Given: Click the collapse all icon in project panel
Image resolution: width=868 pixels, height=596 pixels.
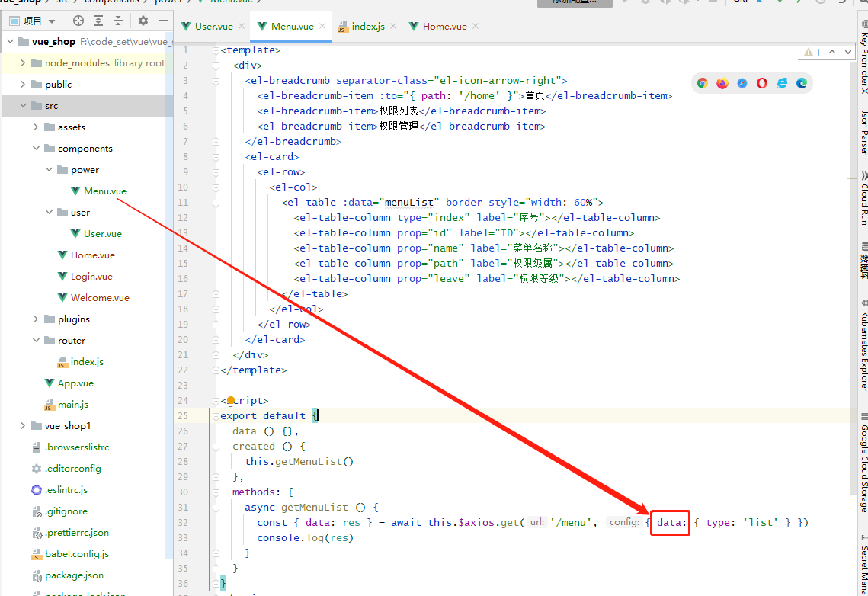Looking at the screenshot, I should [x=118, y=21].
